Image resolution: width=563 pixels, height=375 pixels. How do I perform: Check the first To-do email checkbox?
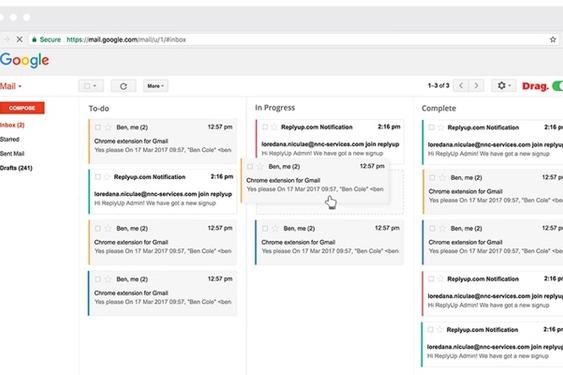click(x=98, y=127)
